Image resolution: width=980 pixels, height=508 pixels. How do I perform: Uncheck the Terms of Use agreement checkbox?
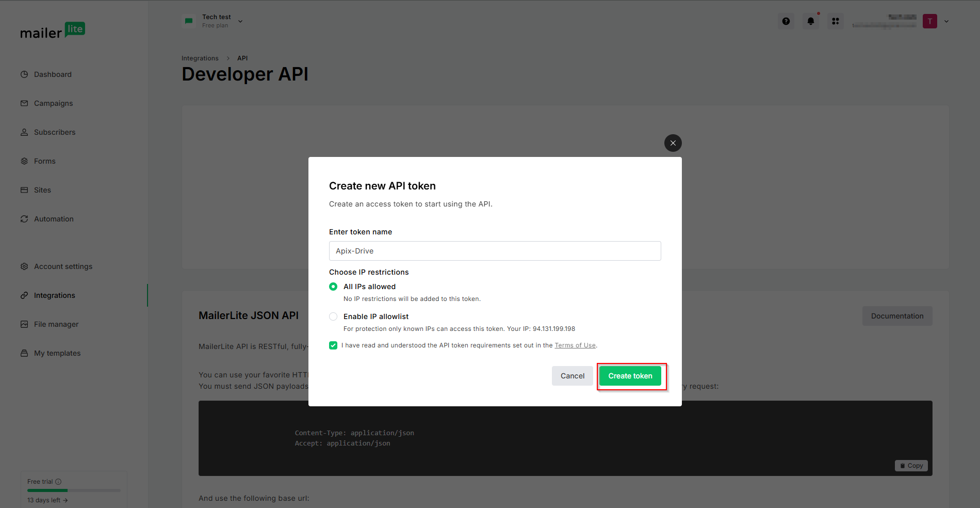333,345
